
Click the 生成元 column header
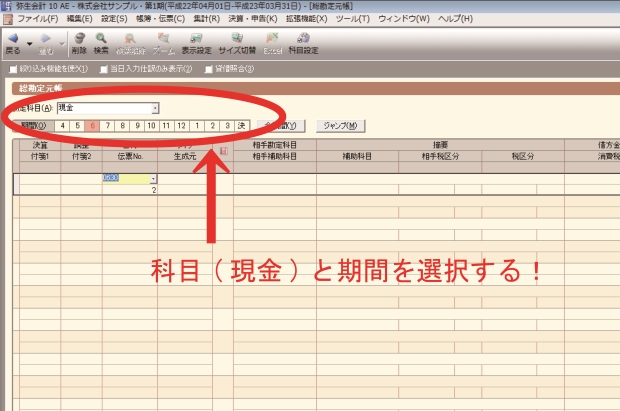[x=185, y=156]
